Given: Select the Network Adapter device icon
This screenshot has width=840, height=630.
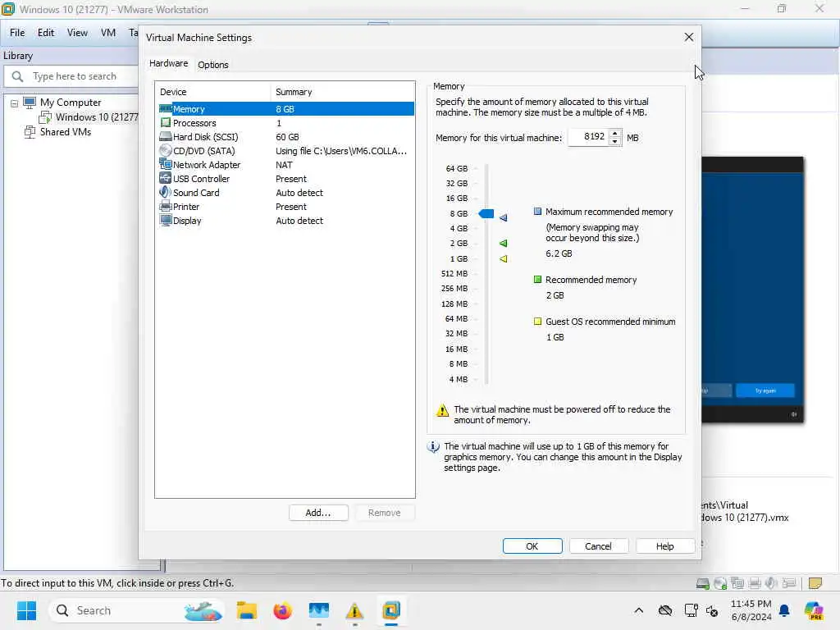Looking at the screenshot, I should tap(166, 164).
